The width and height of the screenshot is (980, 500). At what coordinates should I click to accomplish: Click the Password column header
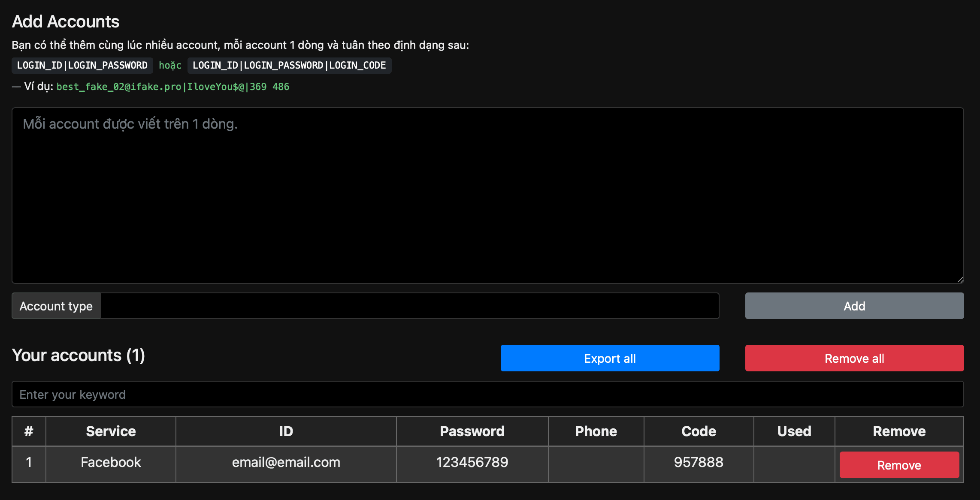click(472, 431)
